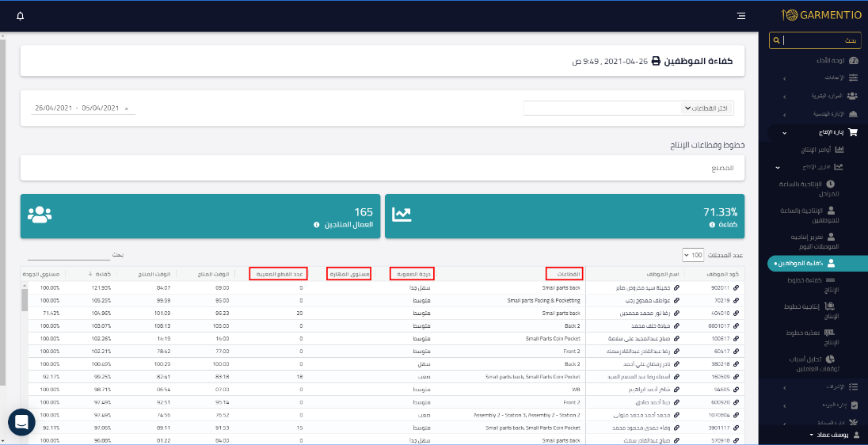This screenshot has height=445, width=868.
Task: Click the trend chart icon on efficiency card
Action: coord(402,215)
